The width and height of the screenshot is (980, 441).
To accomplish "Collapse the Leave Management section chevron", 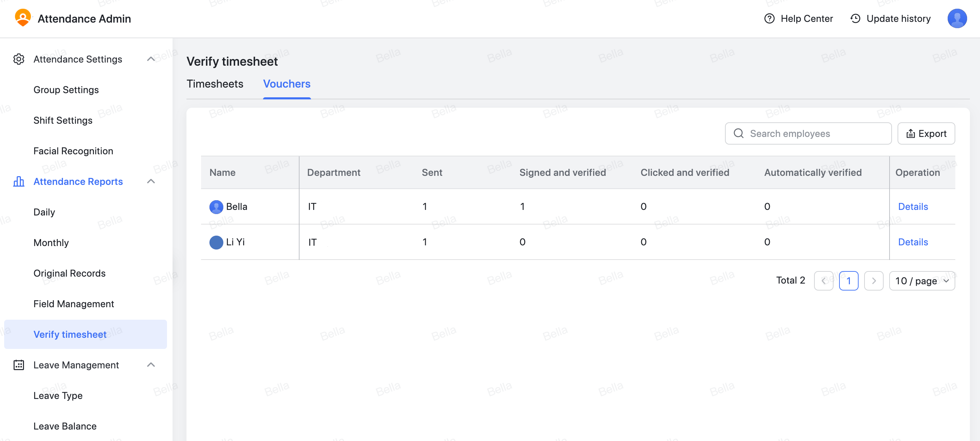I will [x=151, y=365].
